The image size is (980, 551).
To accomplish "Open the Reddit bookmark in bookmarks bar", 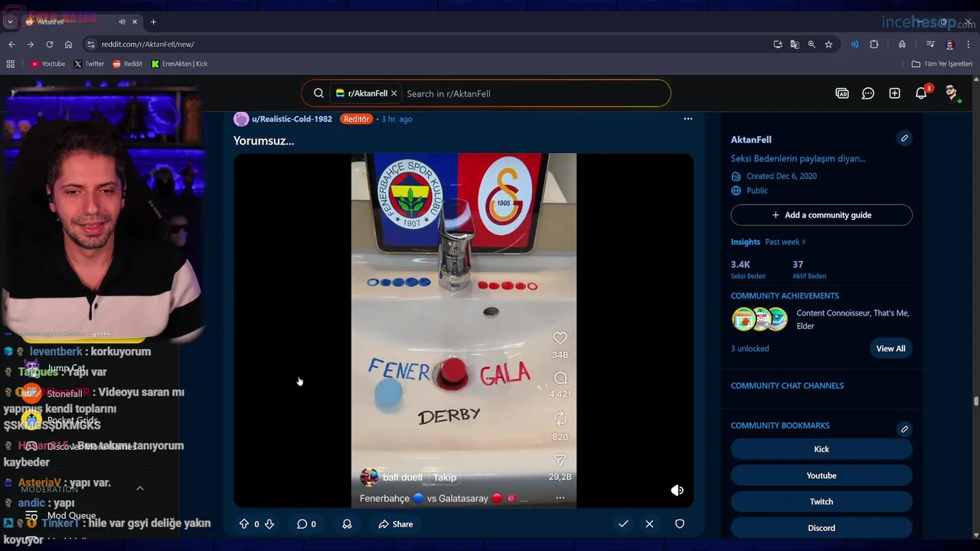I will [127, 64].
